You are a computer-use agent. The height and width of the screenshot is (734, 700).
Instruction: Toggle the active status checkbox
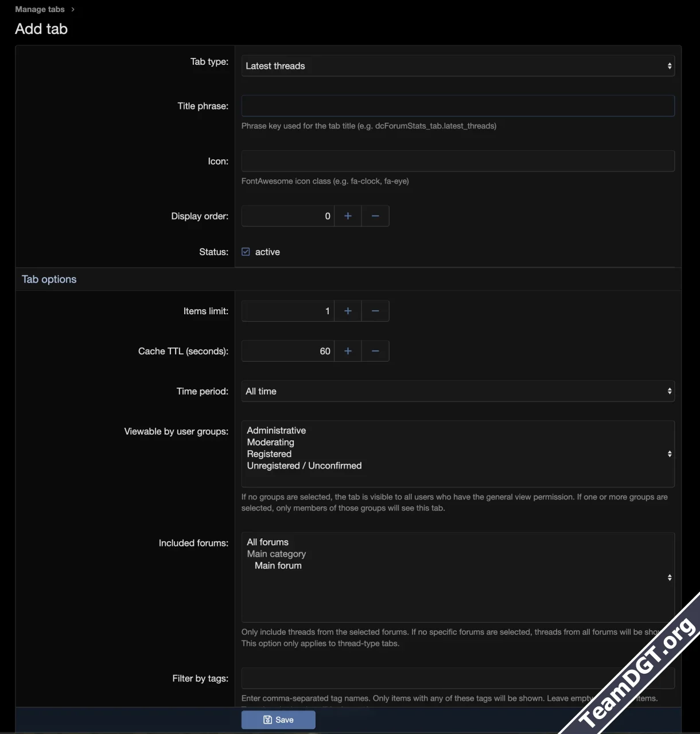pyautogui.click(x=246, y=252)
